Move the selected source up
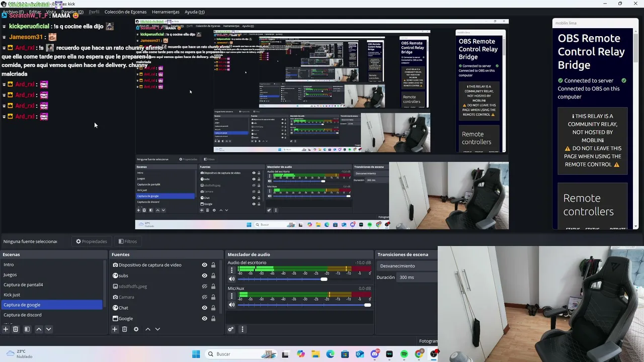 point(148,329)
